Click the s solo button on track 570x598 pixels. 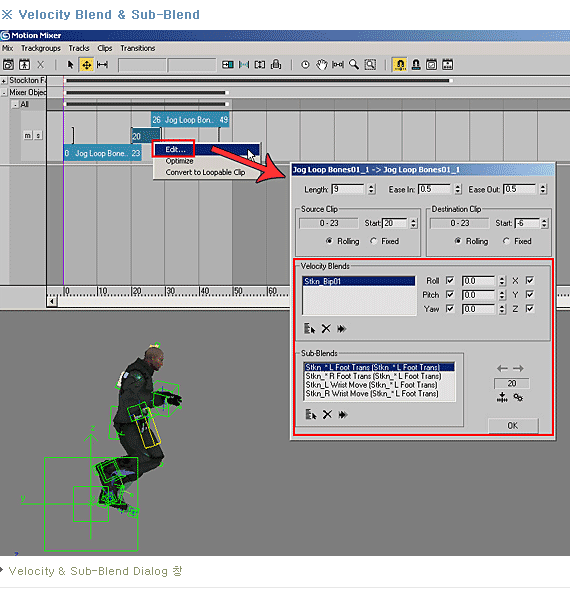[38, 135]
